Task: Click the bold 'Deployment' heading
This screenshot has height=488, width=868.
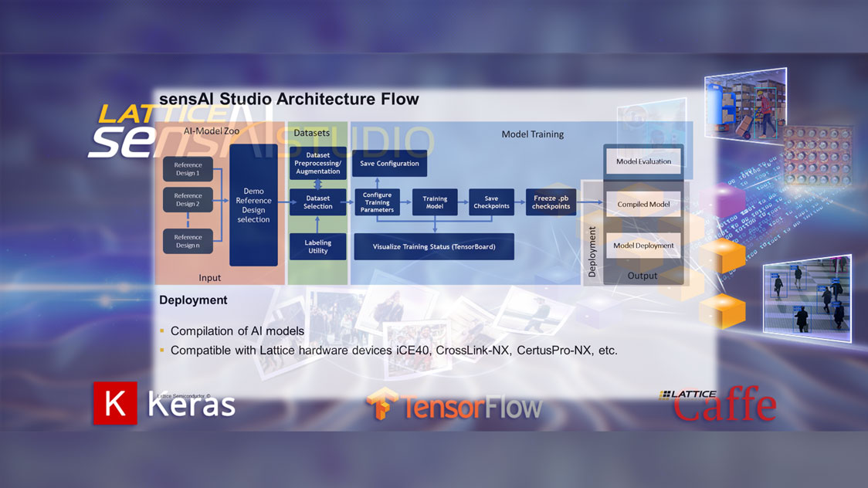Action: pyautogui.click(x=193, y=300)
